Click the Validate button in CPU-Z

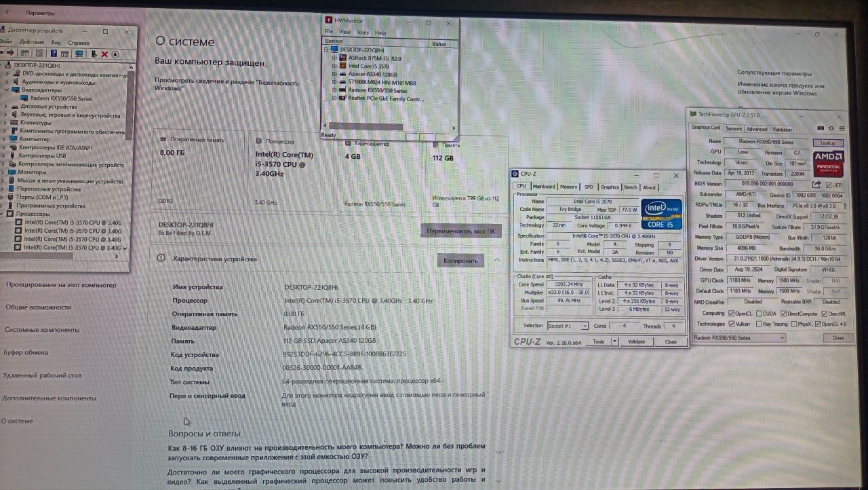(x=637, y=341)
